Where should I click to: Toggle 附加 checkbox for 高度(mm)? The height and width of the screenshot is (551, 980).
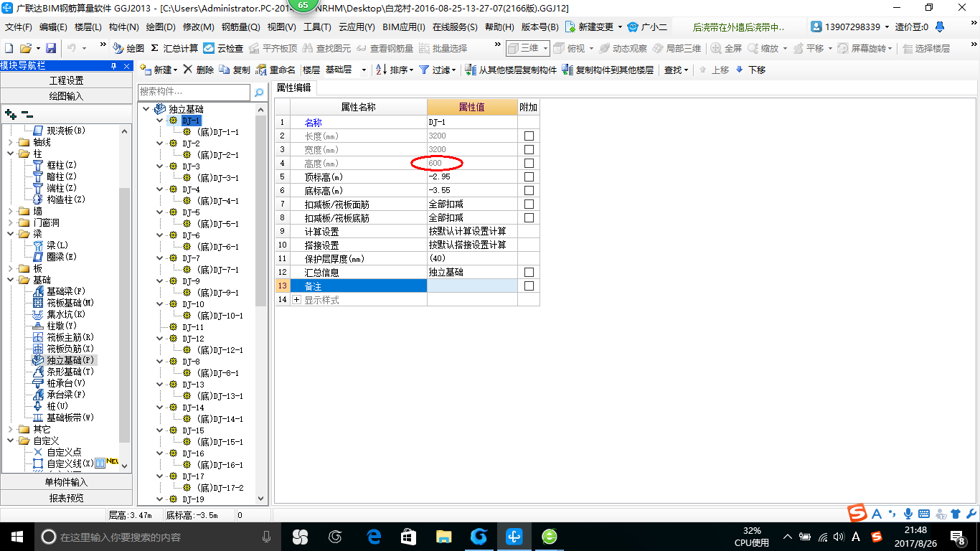coord(529,164)
